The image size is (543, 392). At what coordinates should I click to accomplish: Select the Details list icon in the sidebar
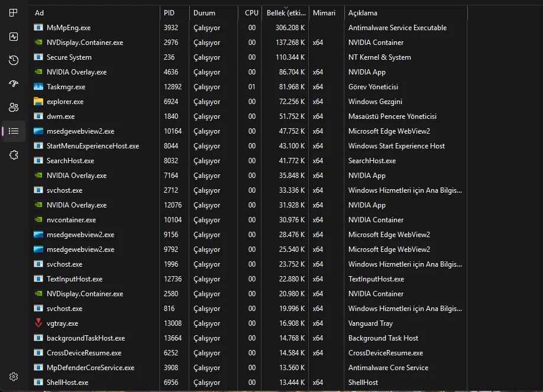coord(14,131)
